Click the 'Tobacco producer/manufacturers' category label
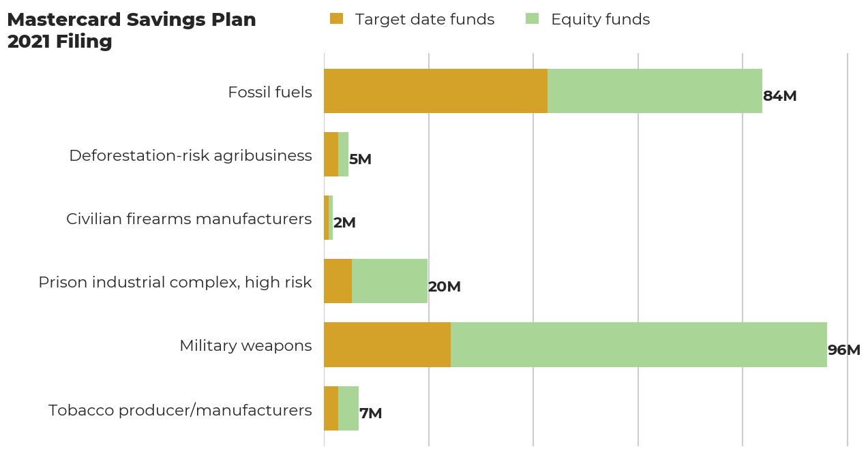Image resolution: width=868 pixels, height=453 pixels. [180, 411]
